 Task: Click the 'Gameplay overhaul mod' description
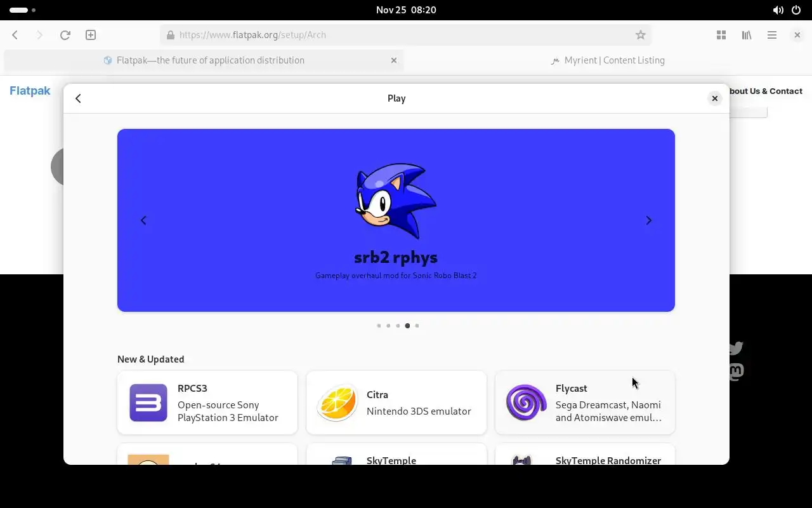pyautogui.click(x=396, y=276)
